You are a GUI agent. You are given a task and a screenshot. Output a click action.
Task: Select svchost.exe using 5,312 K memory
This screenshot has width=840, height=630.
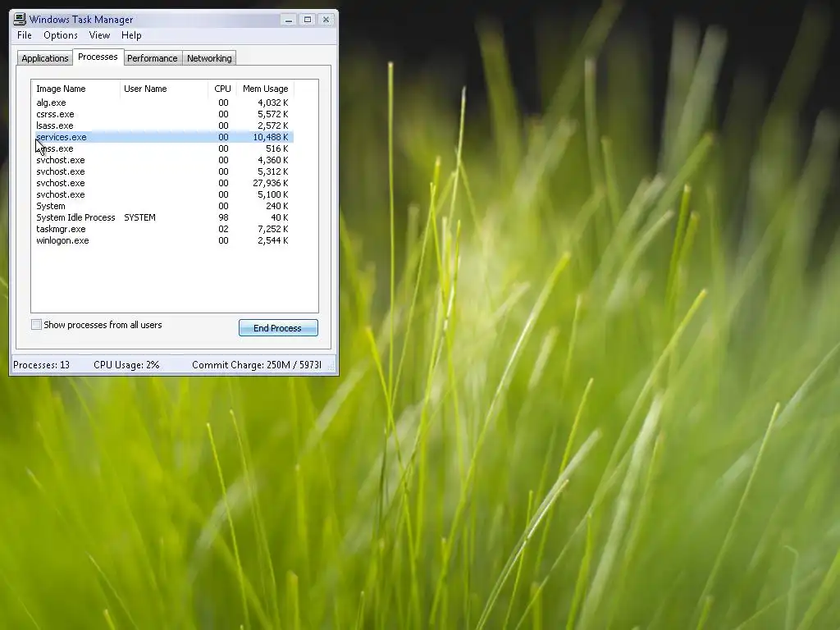164,171
